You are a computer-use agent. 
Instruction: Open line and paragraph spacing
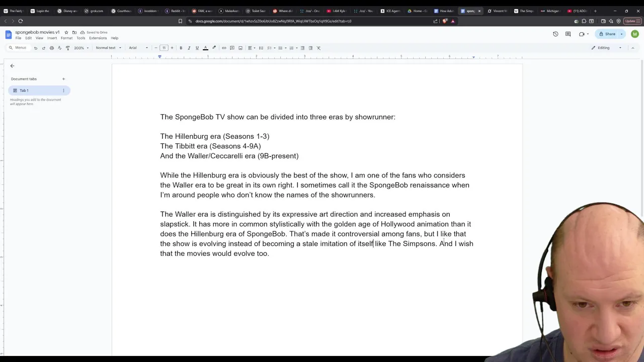[x=261, y=48]
